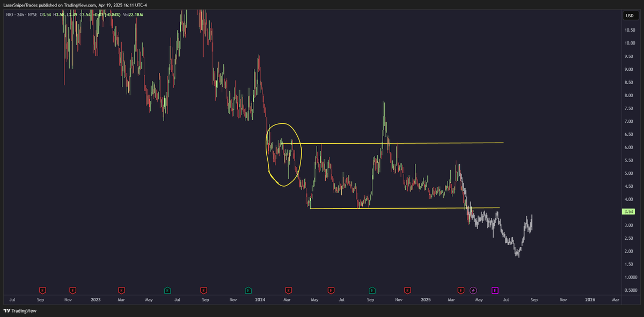This screenshot has width=644, height=317.
Task: Click the purple lightning event marker
Action: (473, 290)
